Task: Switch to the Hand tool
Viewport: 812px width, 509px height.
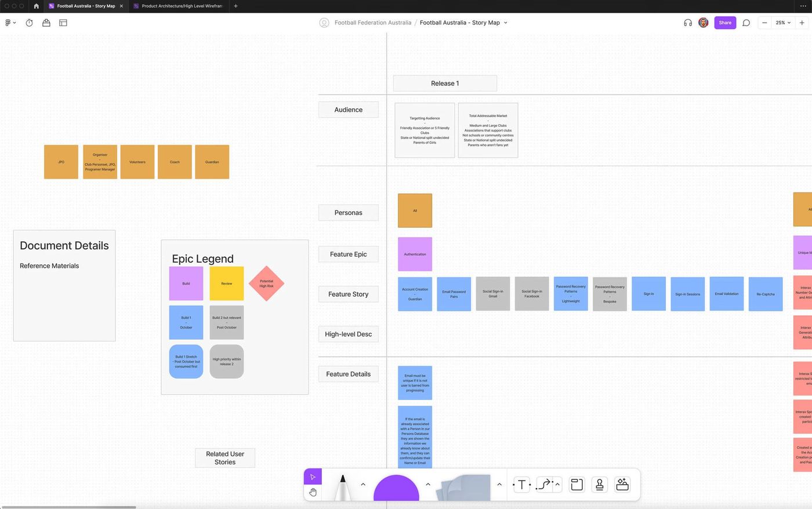Action: tap(313, 492)
